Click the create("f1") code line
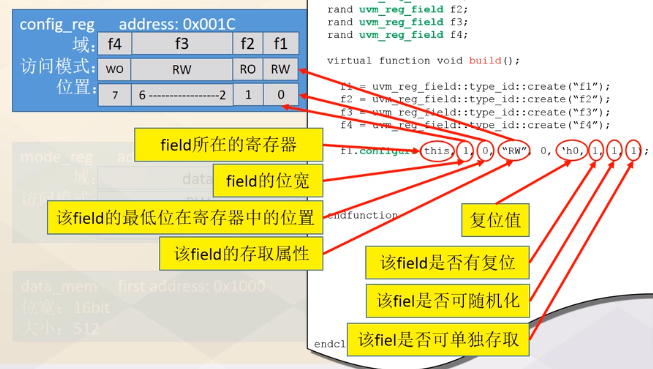This screenshot has height=369, width=653. (x=475, y=87)
